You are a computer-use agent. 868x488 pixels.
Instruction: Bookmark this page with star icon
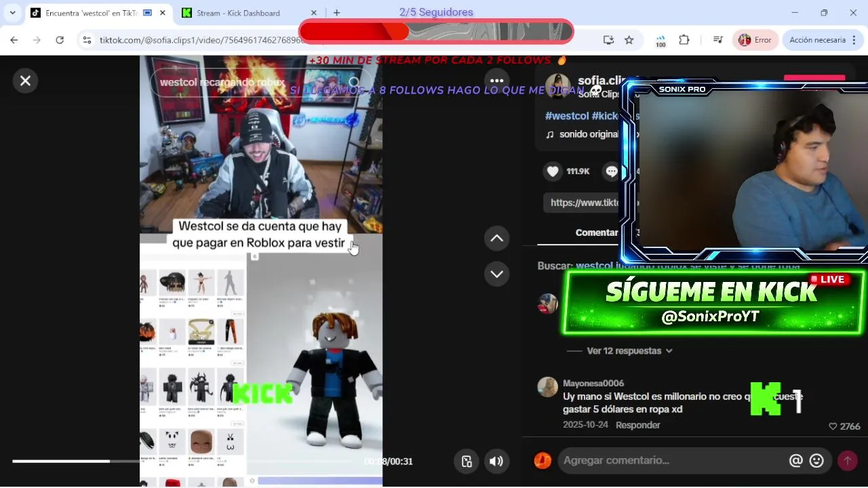pyautogui.click(x=629, y=40)
